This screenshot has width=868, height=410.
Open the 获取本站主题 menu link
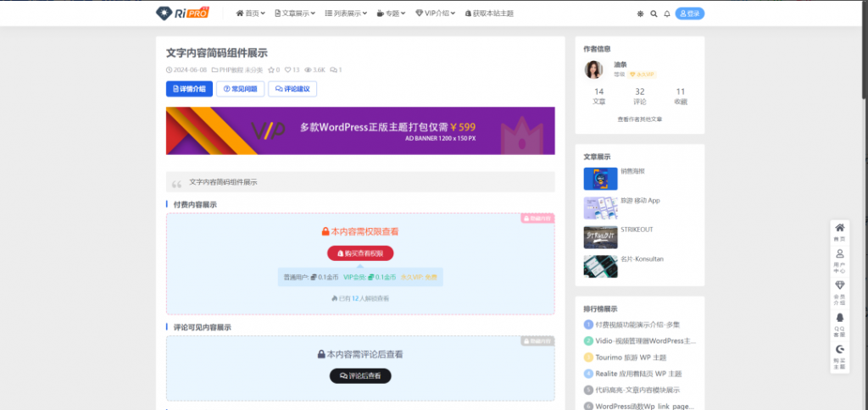[x=489, y=14]
